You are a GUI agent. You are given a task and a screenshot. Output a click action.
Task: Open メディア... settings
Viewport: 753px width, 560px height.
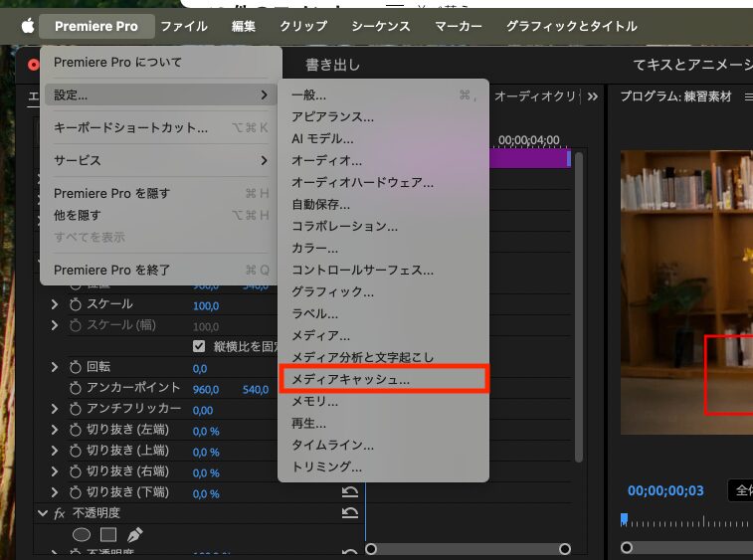coord(383,336)
